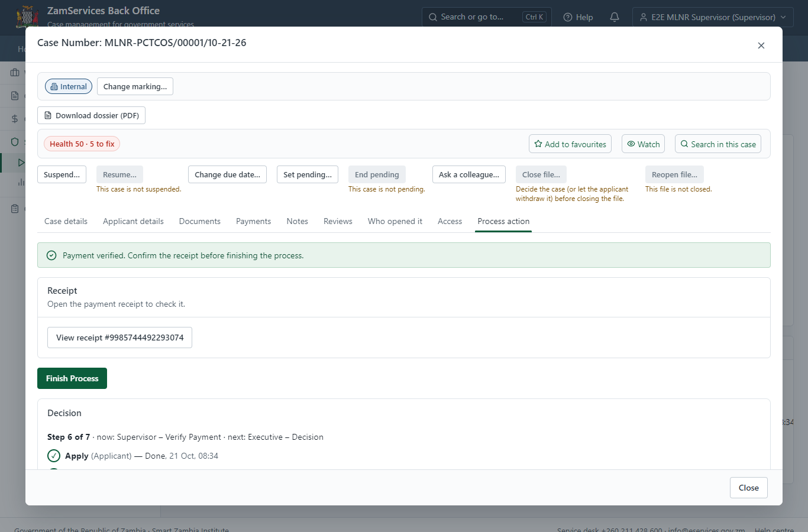808x532 pixels.
Task: Click the clipboard icon in the left sidebar
Action: click(15, 209)
